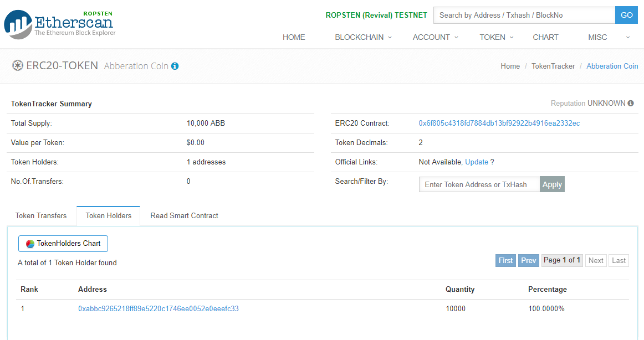Expand the BLOCKCHAIN dropdown menu
Viewport: 644px width, 340px height.
(x=363, y=37)
